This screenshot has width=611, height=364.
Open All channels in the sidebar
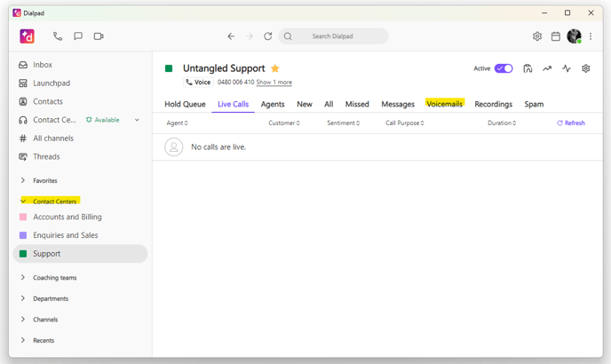[x=46, y=138]
